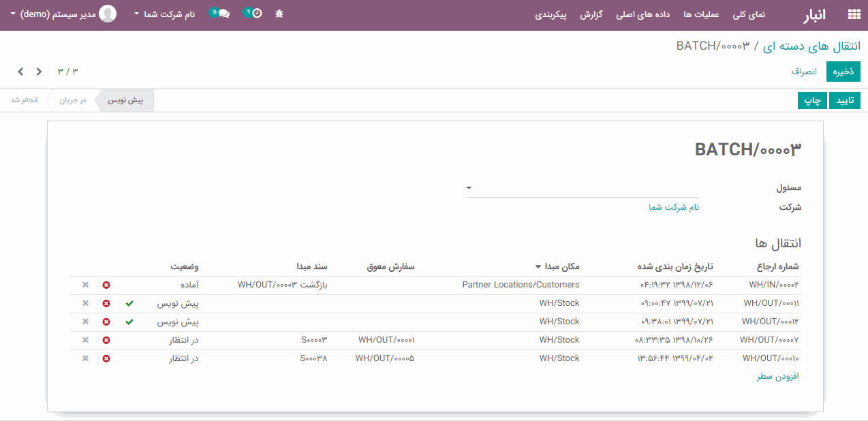The height and width of the screenshot is (421, 868).
Task: Select پیش نویس status stage
Action: click(127, 100)
